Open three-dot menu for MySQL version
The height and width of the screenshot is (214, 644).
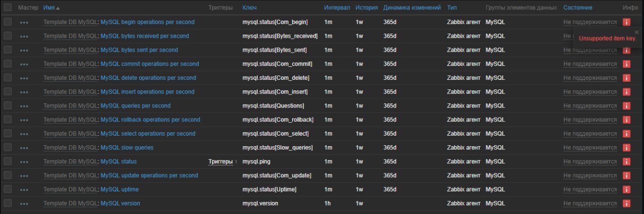click(24, 203)
